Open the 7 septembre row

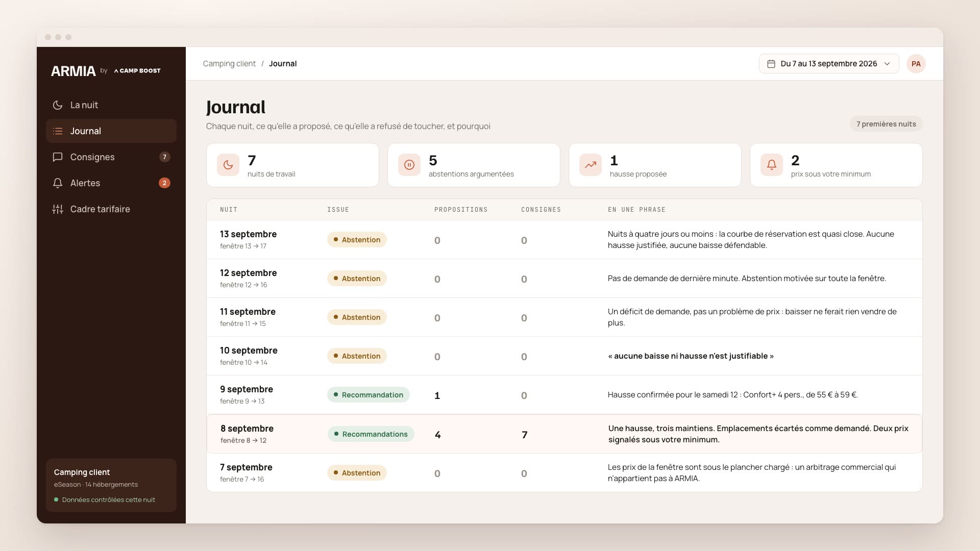[564, 473]
